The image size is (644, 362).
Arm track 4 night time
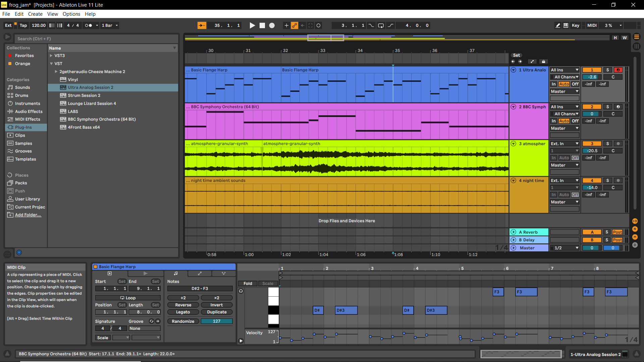[618, 181]
